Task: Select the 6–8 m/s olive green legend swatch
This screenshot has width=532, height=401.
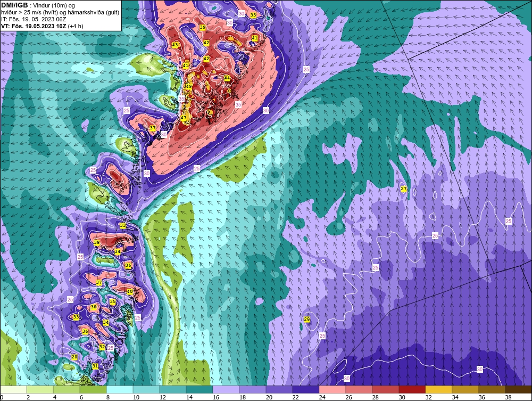Action: pos(93,389)
